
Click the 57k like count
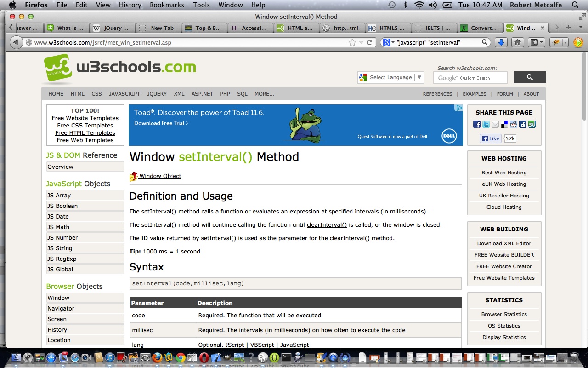[x=510, y=138]
